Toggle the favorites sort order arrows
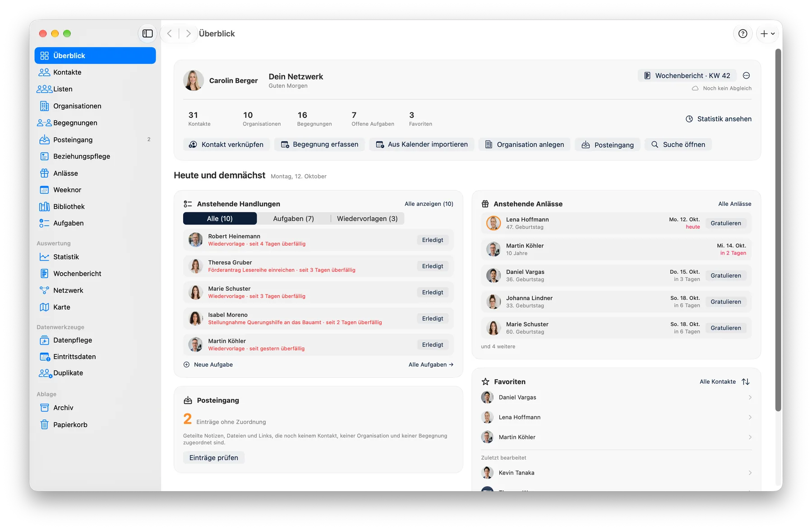 point(746,381)
